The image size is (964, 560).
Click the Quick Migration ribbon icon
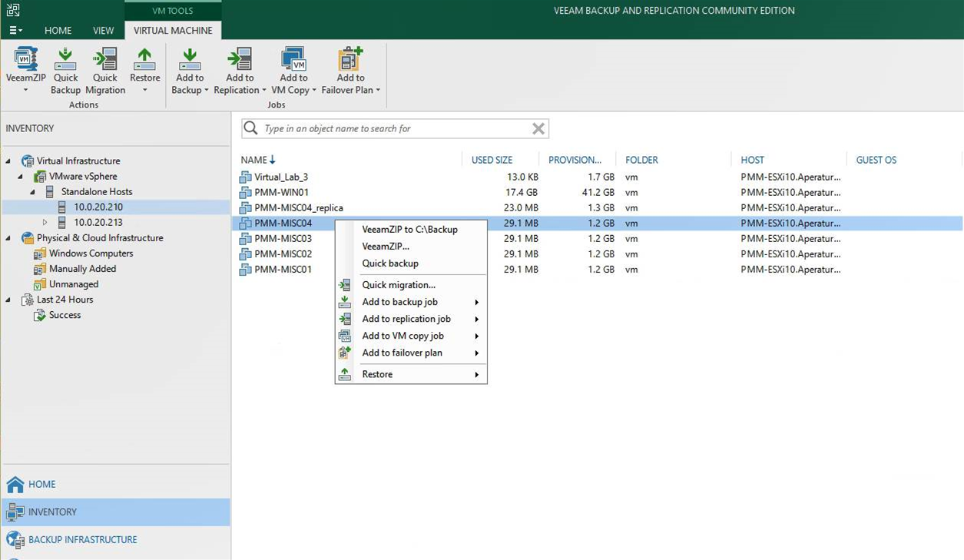coord(105,59)
